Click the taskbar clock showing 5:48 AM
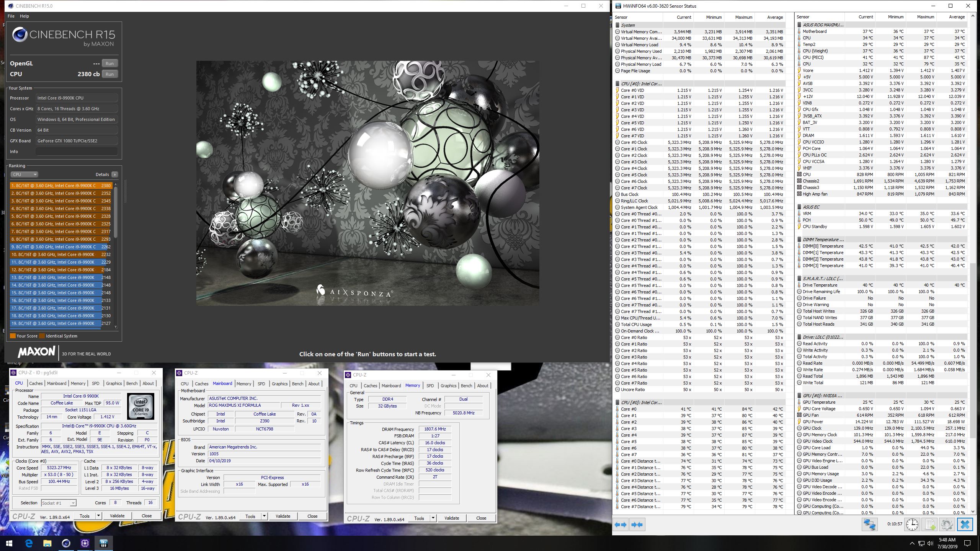Viewport: 980px width, 551px height. pyautogui.click(x=947, y=543)
